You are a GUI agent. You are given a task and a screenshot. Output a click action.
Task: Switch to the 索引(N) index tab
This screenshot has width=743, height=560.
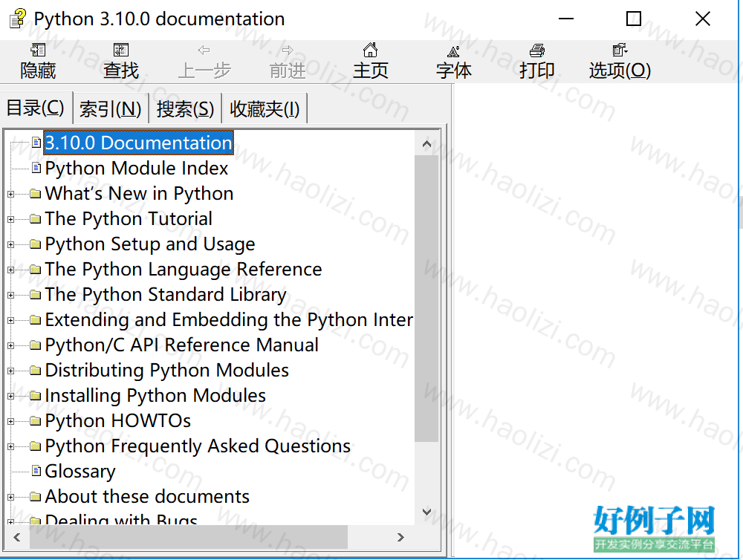coord(111,109)
